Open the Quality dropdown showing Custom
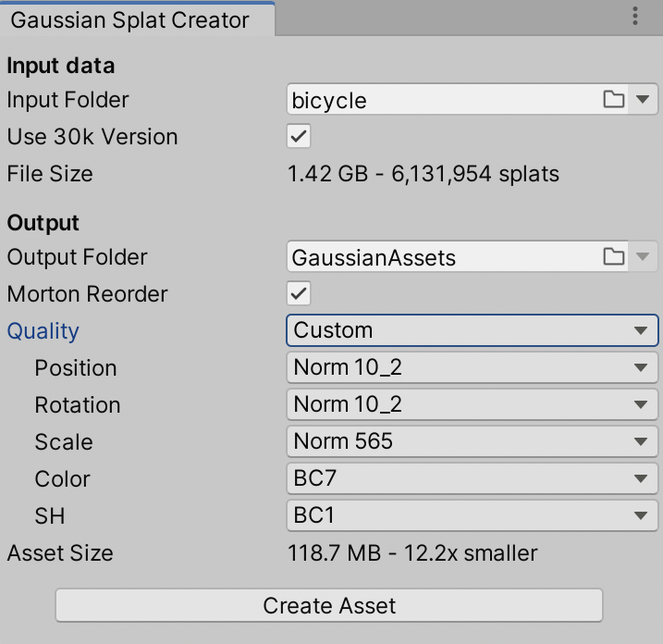Screen dimensions: 663x644 pos(473,330)
